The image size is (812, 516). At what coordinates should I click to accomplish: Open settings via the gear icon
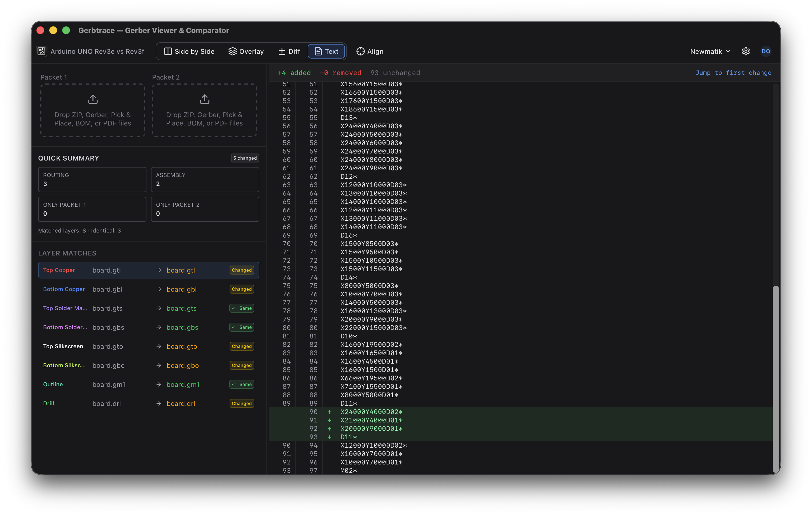point(746,51)
